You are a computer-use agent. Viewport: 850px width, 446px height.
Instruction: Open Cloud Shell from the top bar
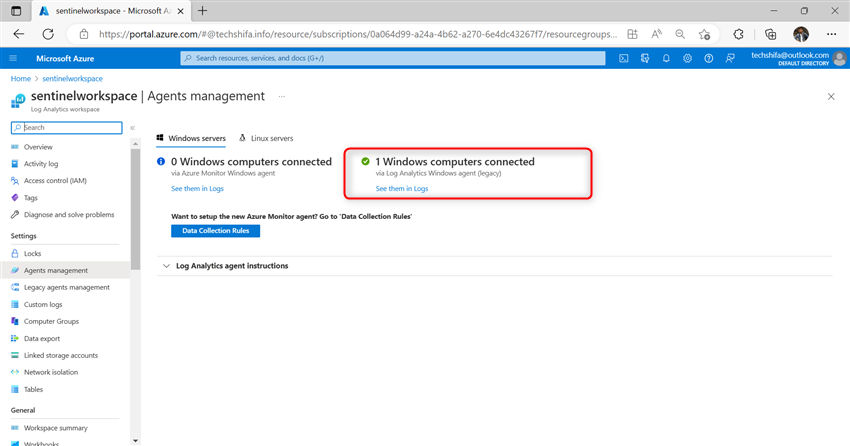click(623, 58)
